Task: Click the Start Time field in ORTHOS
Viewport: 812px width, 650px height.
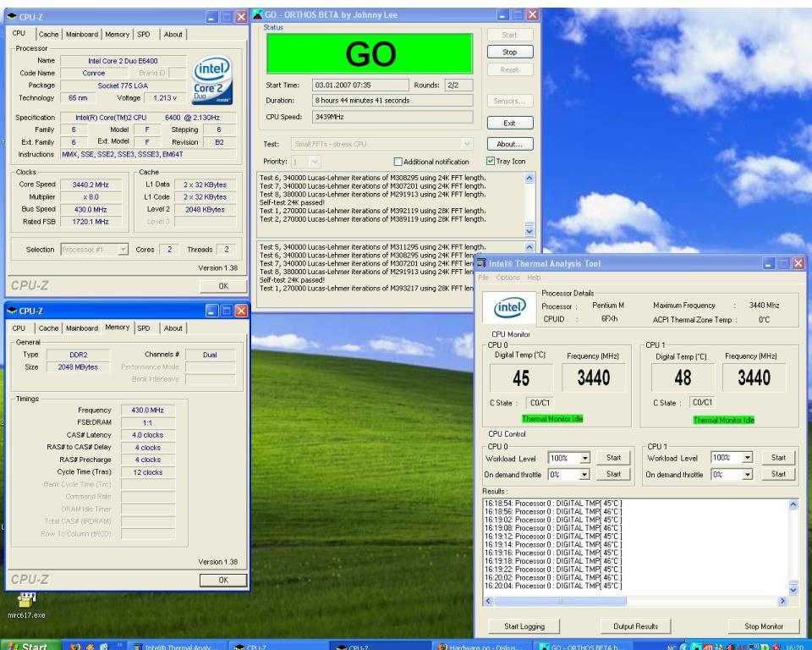Action: [360, 85]
